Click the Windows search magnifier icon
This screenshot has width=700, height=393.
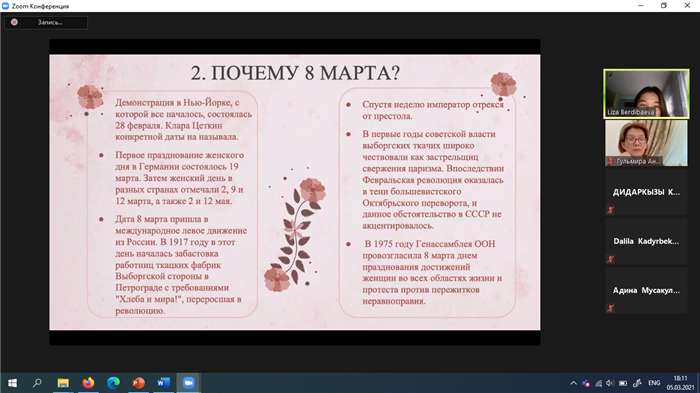click(x=38, y=383)
